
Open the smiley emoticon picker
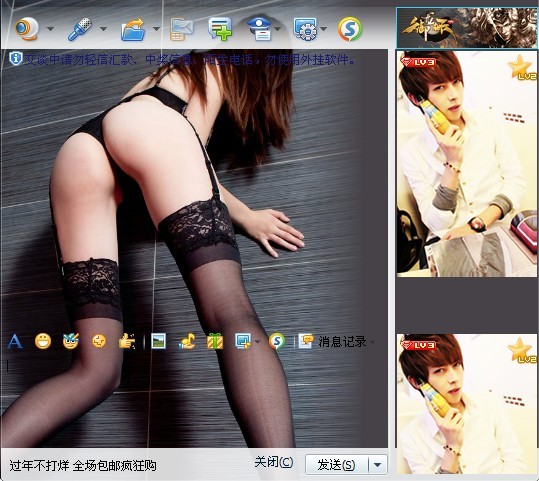[43, 341]
